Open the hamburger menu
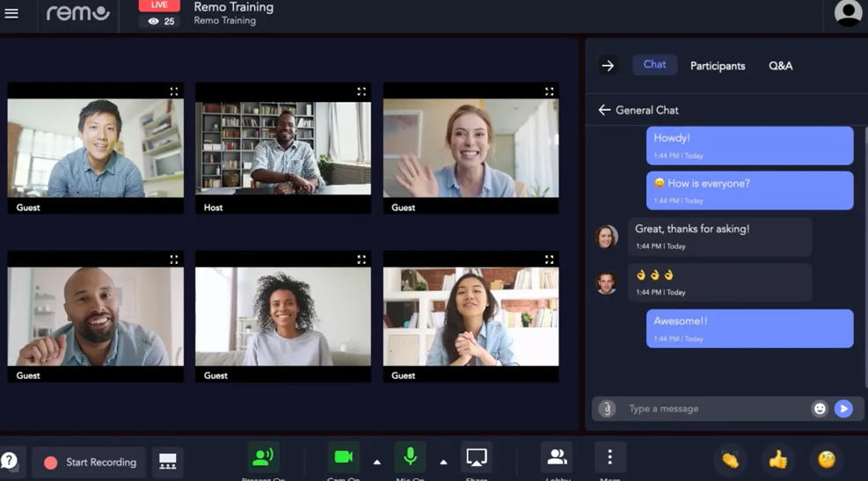The width and height of the screenshot is (868, 481). point(11,13)
